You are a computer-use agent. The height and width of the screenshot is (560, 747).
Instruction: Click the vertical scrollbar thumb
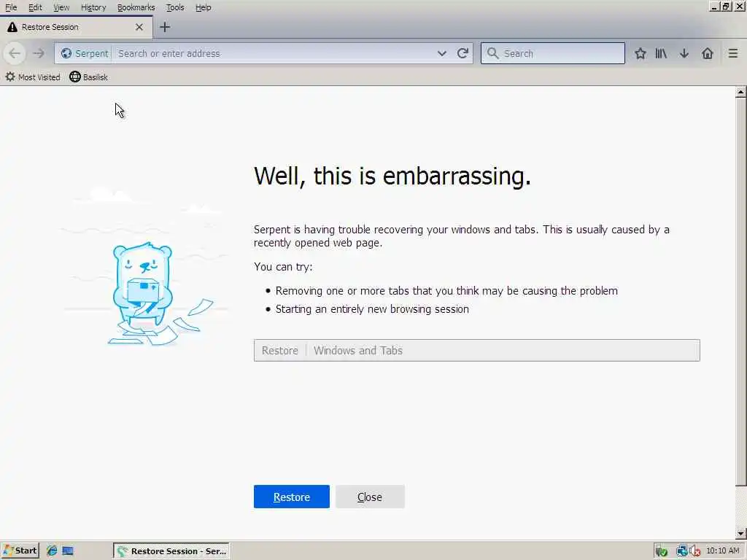tap(740, 292)
